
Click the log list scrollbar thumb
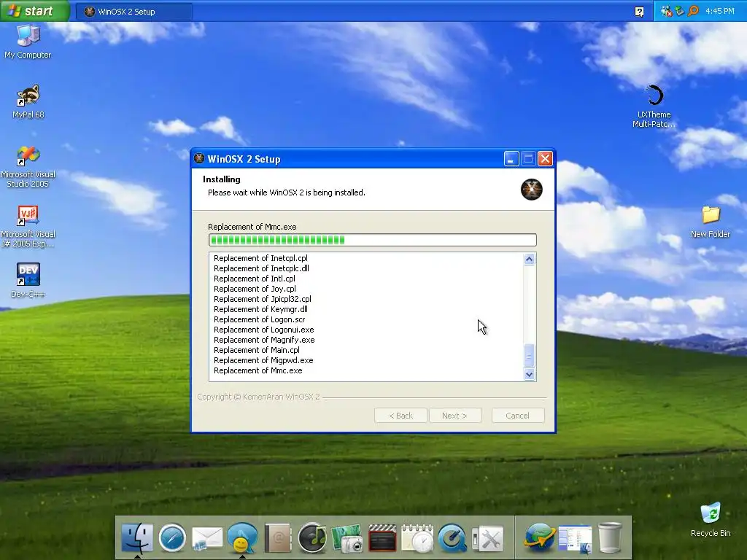click(x=530, y=356)
